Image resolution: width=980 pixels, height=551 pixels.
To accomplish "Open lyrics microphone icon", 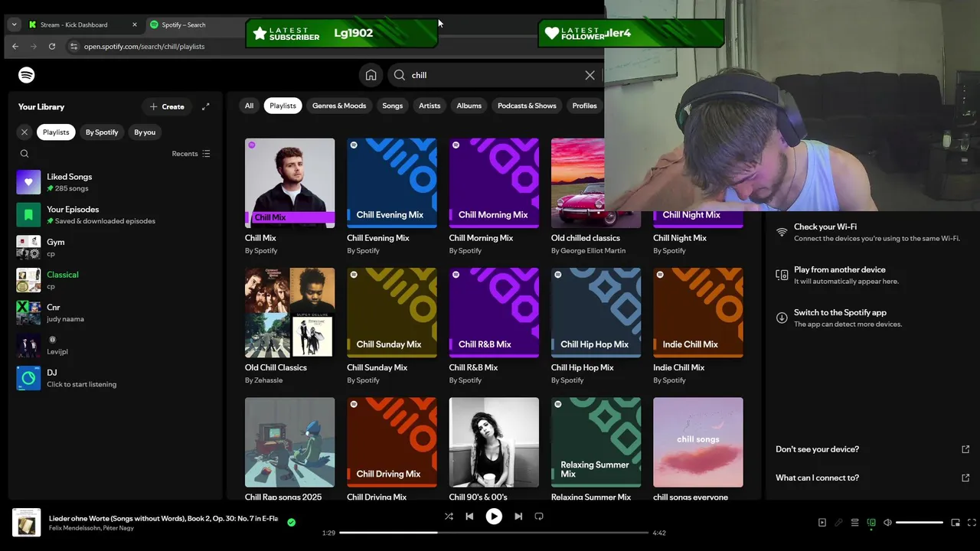I will 838,523.
